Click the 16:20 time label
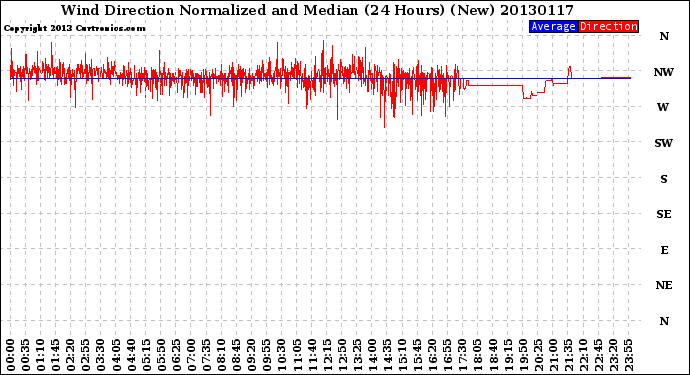The image size is (690, 375). tap(433, 355)
